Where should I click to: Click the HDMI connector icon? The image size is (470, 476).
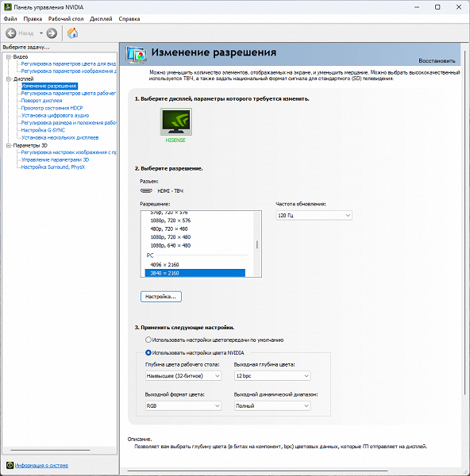coord(146,190)
